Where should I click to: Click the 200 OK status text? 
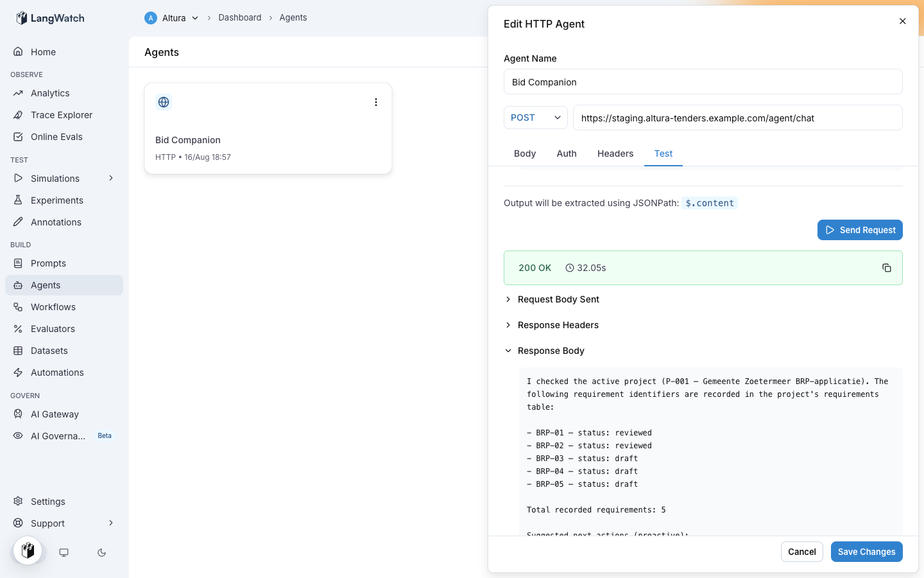535,268
